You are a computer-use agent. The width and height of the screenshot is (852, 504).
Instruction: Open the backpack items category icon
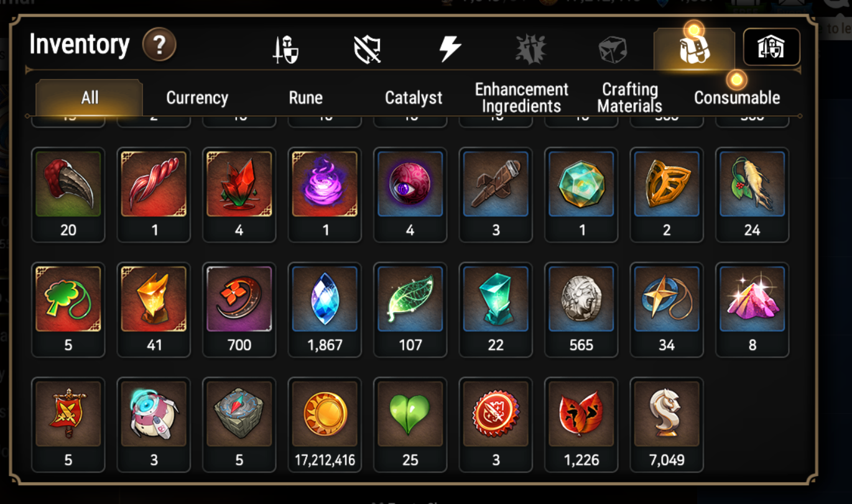(694, 48)
